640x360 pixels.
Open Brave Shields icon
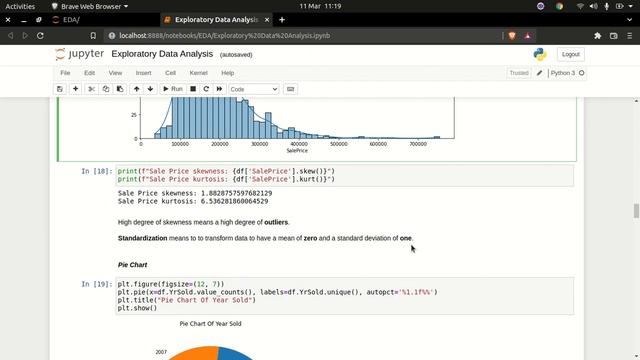[x=512, y=36]
